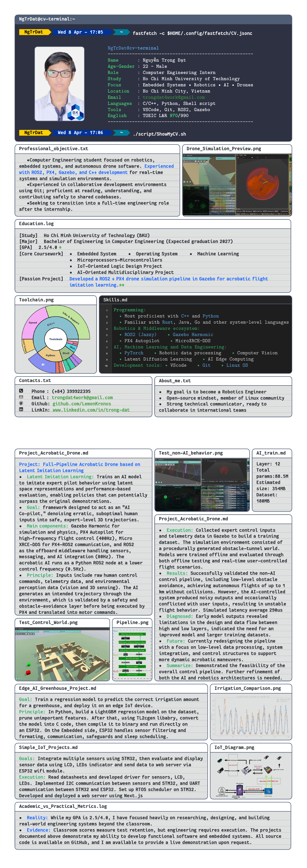Click the 'Summarize:' bullet label
The width and height of the screenshot is (307, 868).
[x=180, y=666]
